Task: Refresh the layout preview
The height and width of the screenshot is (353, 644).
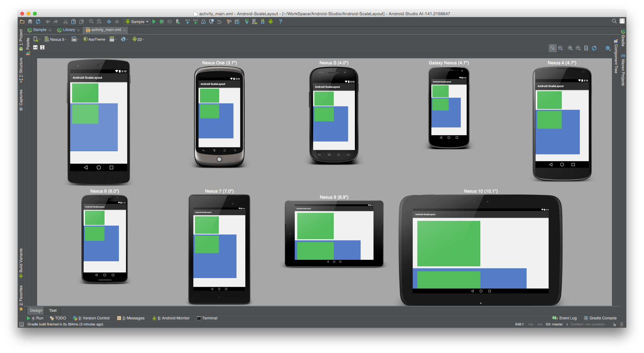Action: [594, 48]
